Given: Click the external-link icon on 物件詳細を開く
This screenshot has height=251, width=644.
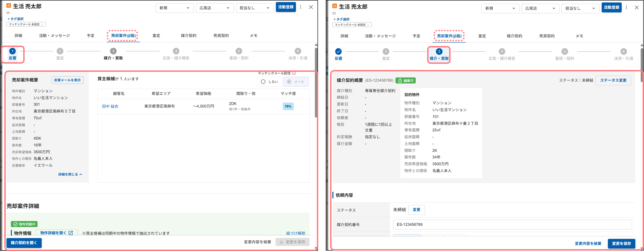Looking at the screenshot, I should [x=71, y=233].
